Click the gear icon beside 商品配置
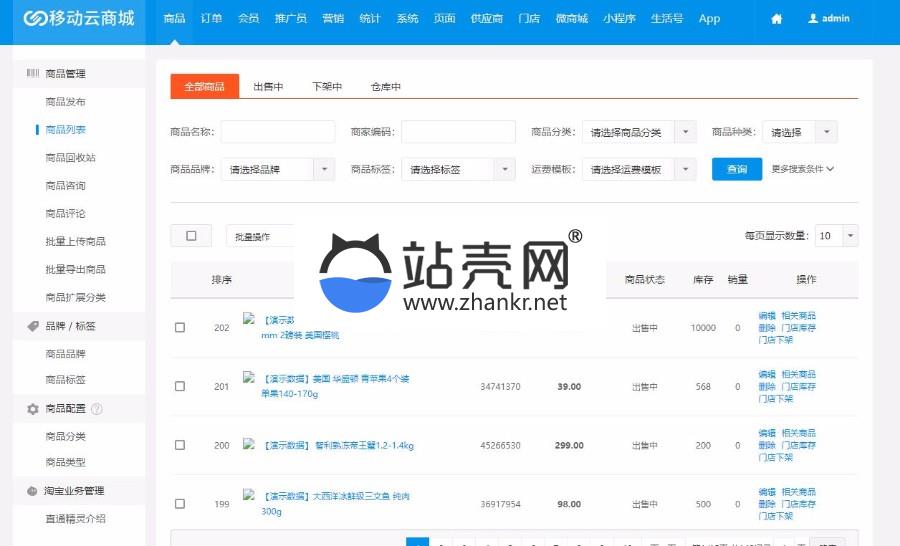The image size is (900, 546). [x=33, y=409]
